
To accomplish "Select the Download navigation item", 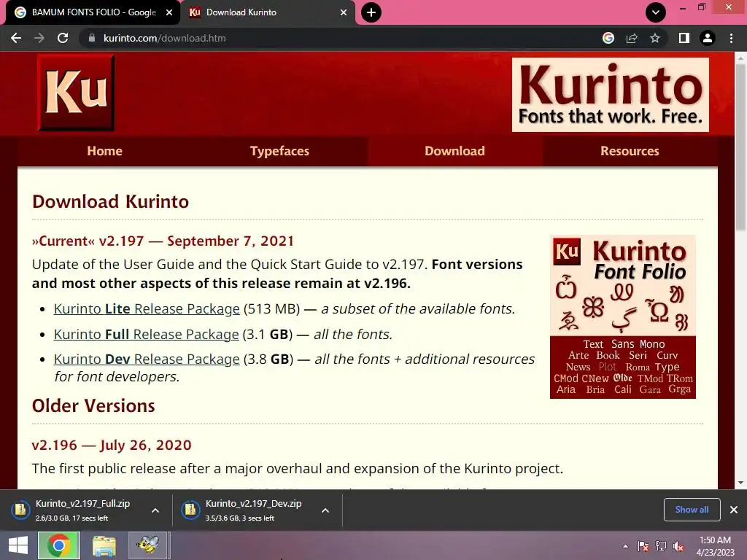I will [x=454, y=151].
